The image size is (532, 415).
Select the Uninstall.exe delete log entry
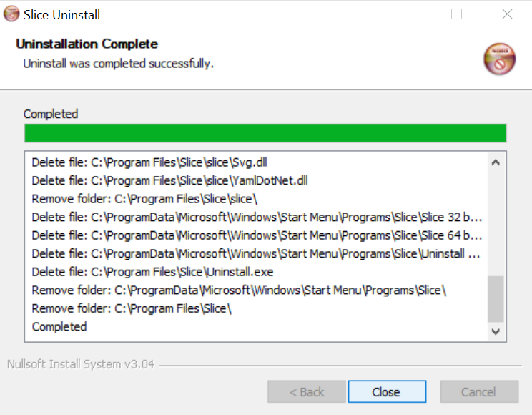[x=152, y=272]
